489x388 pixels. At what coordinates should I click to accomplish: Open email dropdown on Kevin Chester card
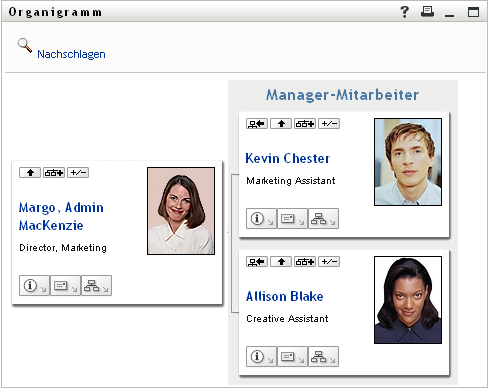292,219
